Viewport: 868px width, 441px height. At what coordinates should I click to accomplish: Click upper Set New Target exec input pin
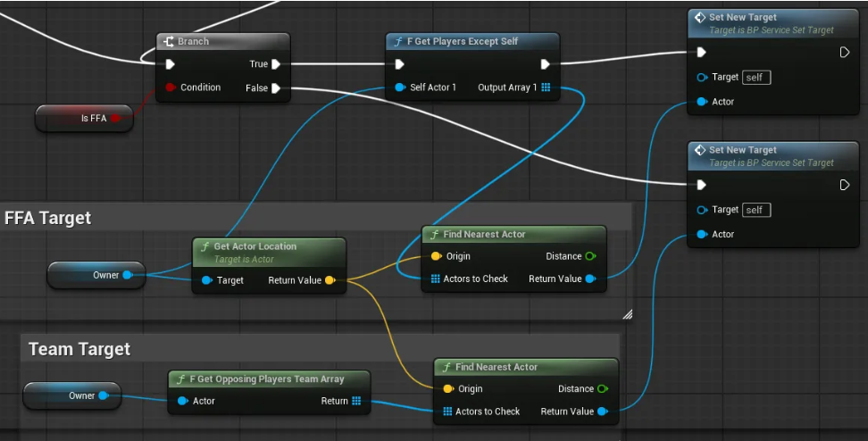click(701, 52)
